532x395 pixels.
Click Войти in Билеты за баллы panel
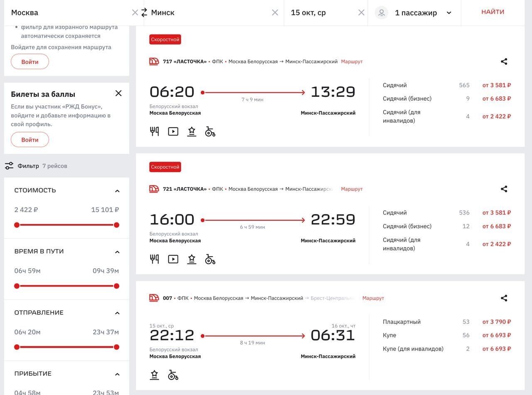click(x=30, y=140)
